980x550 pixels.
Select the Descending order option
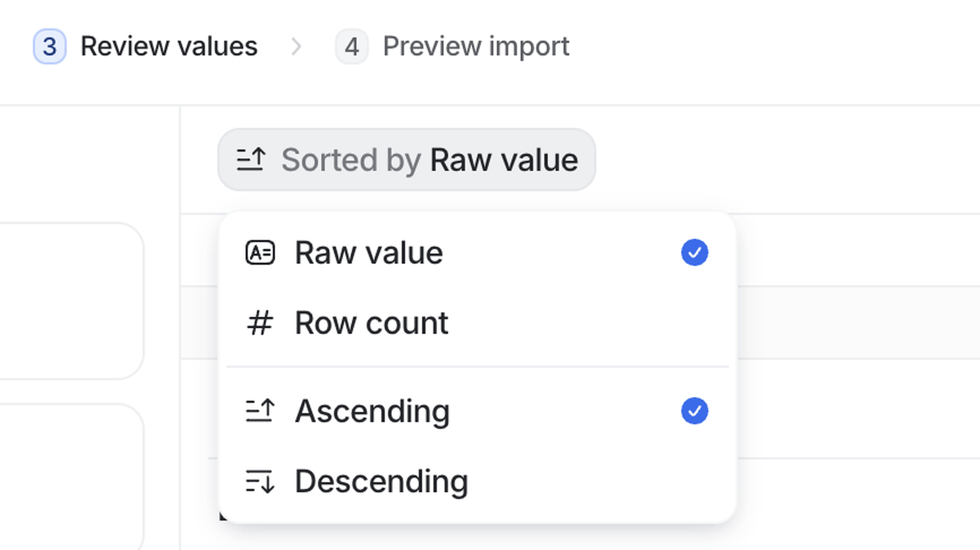(381, 482)
